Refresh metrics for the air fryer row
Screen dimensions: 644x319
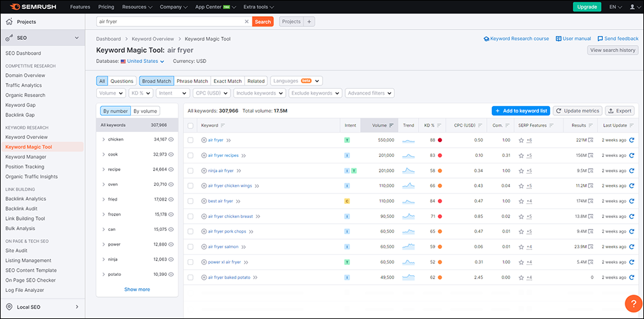(x=632, y=140)
